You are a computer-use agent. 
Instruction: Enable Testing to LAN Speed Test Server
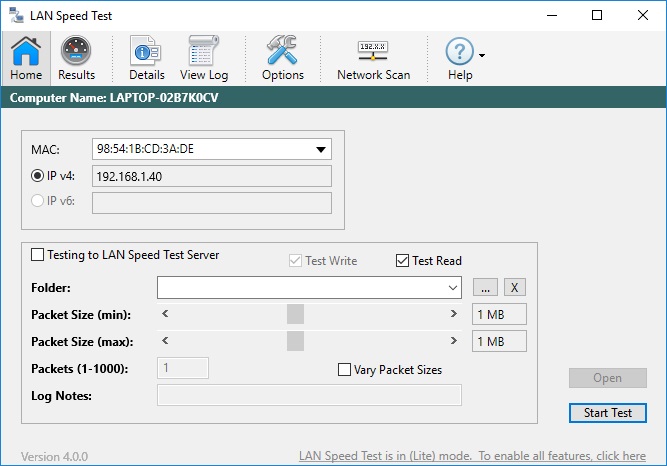click(37, 255)
